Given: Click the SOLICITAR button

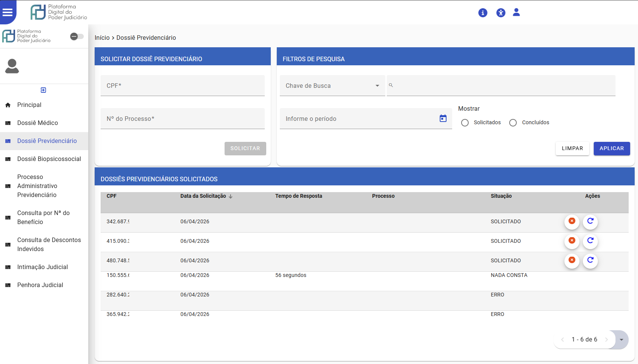Looking at the screenshot, I should (x=245, y=149).
